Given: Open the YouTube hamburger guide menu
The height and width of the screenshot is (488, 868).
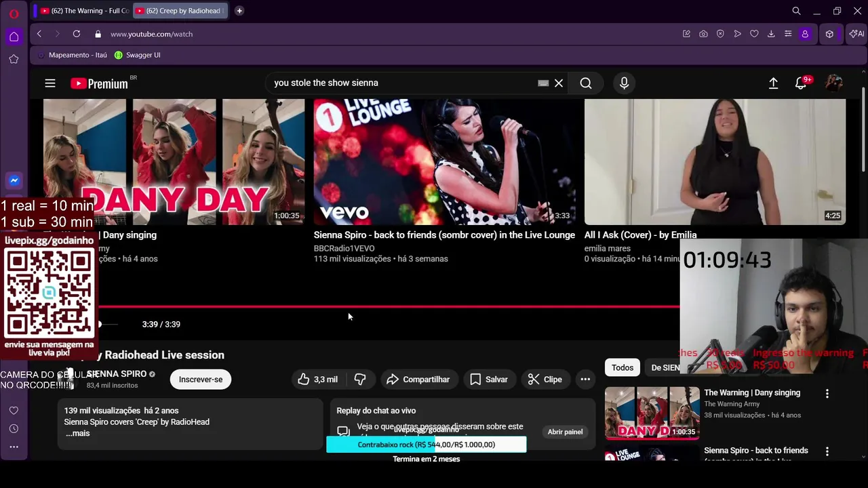Looking at the screenshot, I should pos(50,83).
